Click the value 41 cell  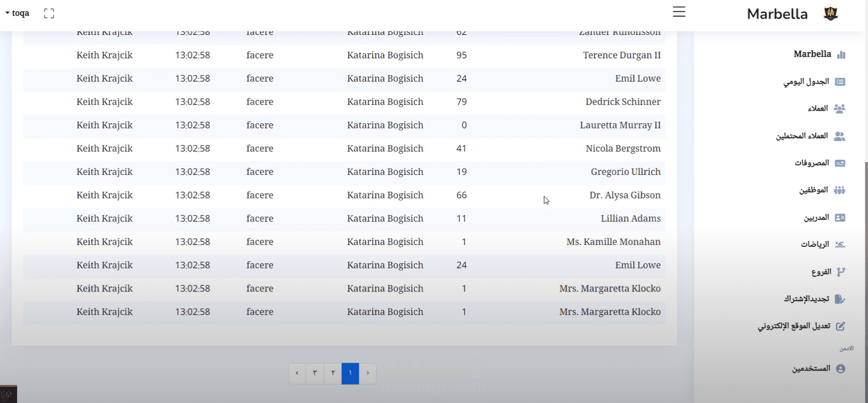462,149
